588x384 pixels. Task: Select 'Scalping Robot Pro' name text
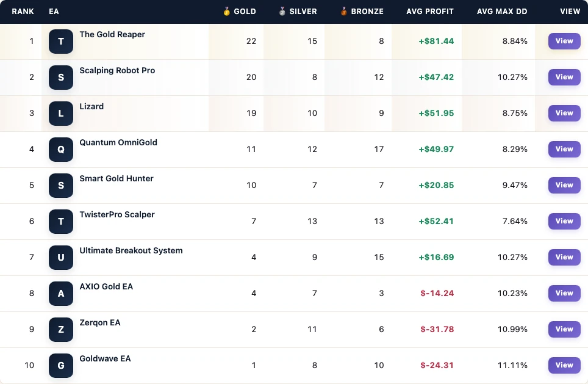click(117, 71)
